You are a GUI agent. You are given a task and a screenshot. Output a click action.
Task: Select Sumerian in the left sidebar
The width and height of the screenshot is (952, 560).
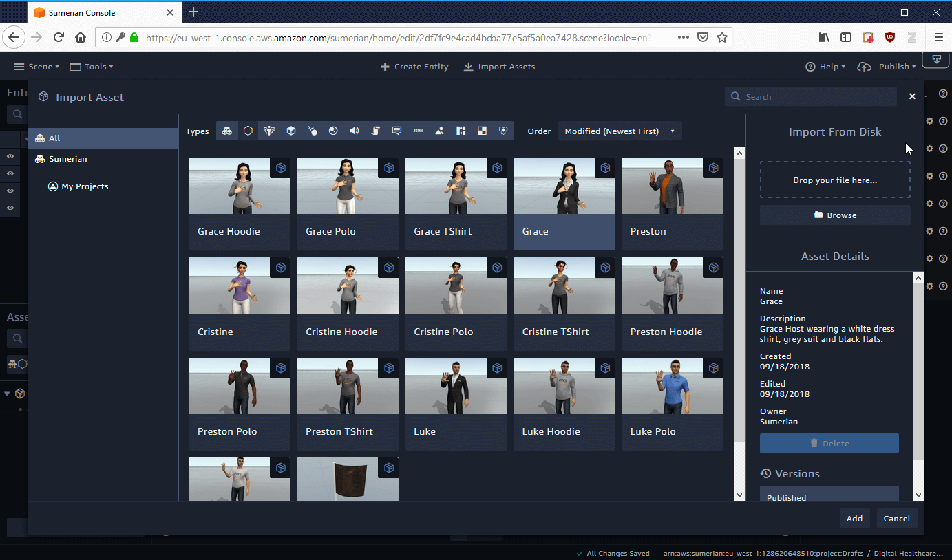67,159
